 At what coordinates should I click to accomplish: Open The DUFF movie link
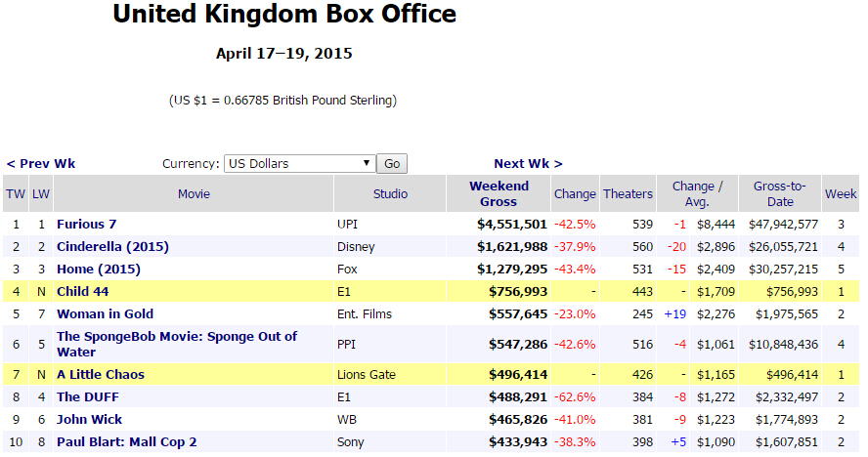(82, 397)
